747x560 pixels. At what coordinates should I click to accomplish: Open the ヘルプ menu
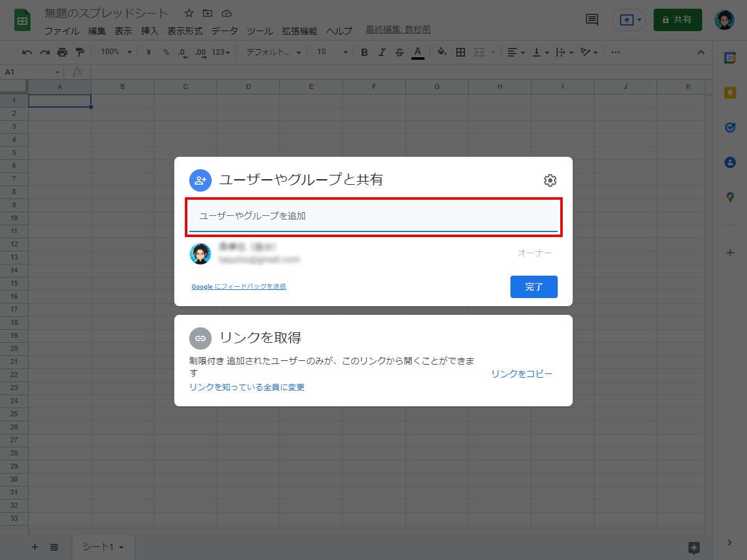point(339,30)
